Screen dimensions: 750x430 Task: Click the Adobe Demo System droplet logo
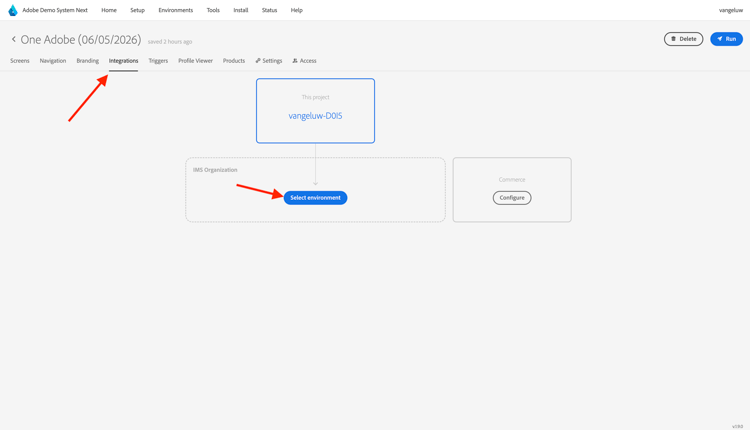point(13,10)
